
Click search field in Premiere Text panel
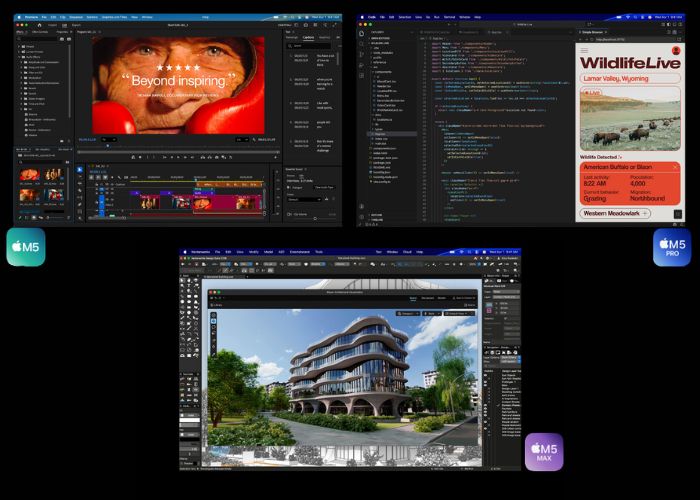[308, 46]
